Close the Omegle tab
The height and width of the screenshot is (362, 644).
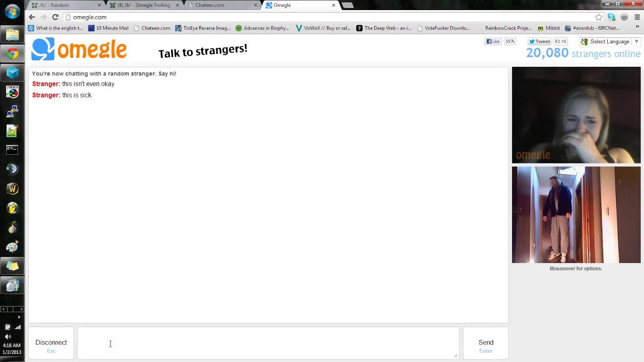point(333,5)
